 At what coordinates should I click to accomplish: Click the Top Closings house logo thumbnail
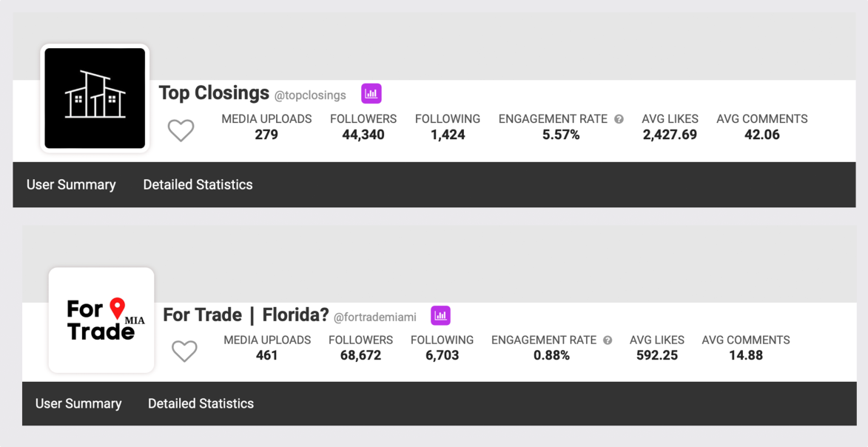pyautogui.click(x=95, y=98)
